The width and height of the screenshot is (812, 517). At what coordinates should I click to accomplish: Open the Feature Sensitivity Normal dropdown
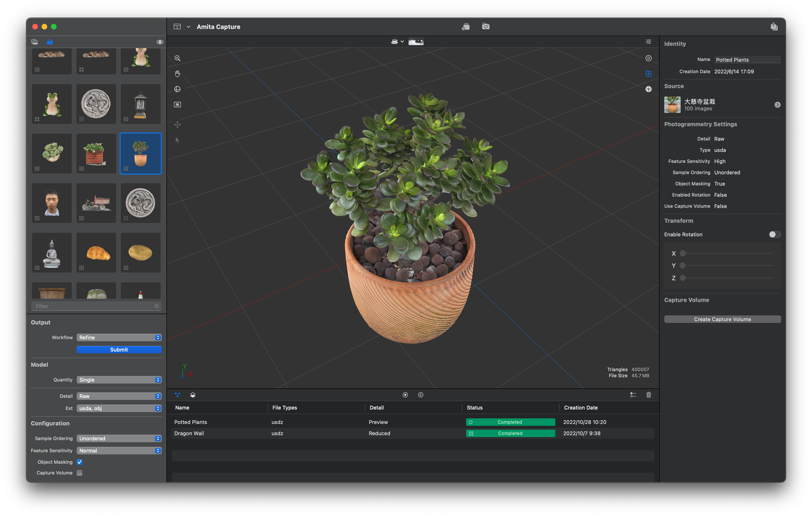pyautogui.click(x=119, y=450)
